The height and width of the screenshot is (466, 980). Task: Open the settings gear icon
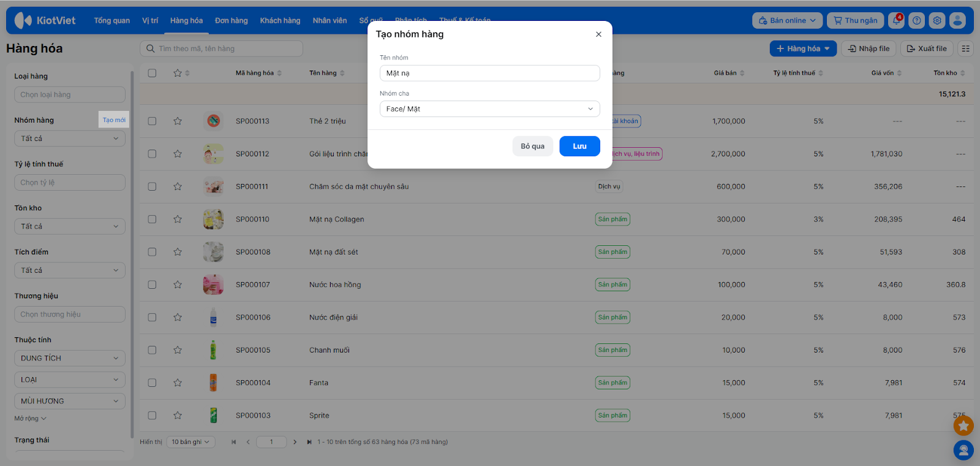(x=937, y=20)
